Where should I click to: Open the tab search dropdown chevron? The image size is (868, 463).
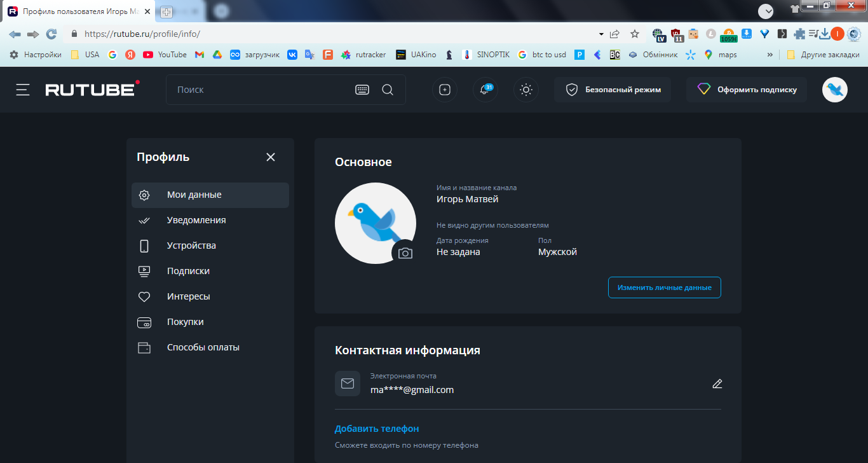tap(766, 11)
